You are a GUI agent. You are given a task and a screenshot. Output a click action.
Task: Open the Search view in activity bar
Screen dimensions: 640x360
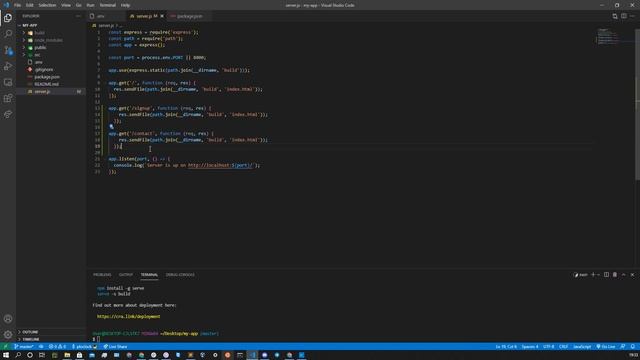pos(8,34)
